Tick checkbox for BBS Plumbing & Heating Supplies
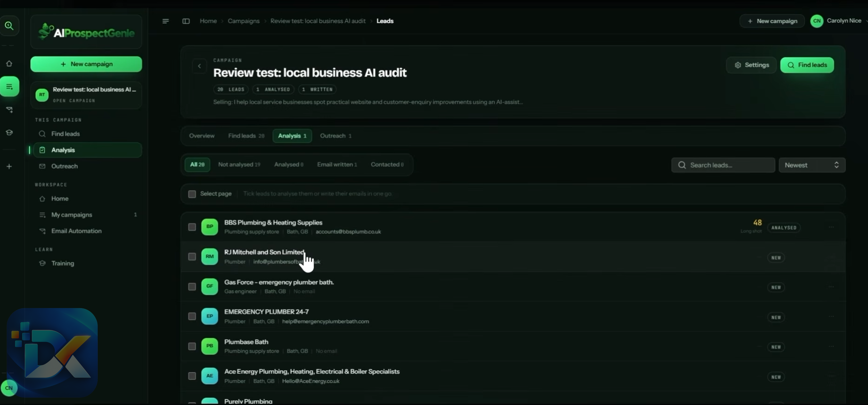 coord(192,227)
